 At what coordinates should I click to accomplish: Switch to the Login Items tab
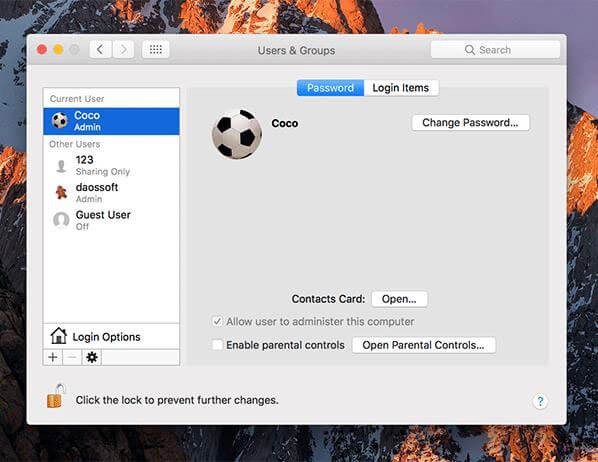pyautogui.click(x=401, y=88)
